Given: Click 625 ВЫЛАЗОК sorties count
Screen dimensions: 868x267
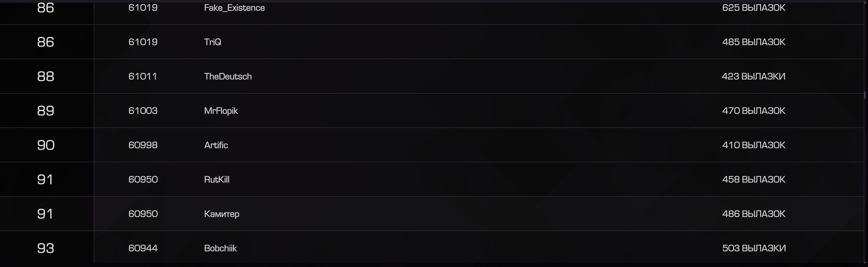Looking at the screenshot, I should [x=754, y=8].
